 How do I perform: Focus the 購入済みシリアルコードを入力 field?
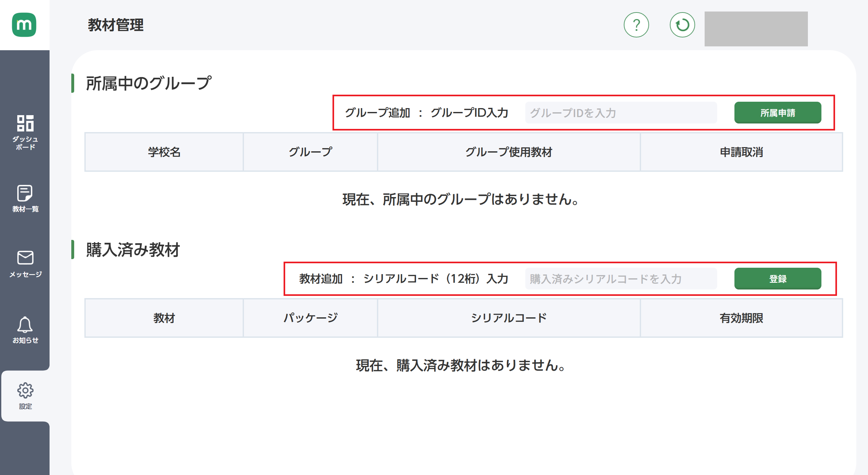point(621,279)
